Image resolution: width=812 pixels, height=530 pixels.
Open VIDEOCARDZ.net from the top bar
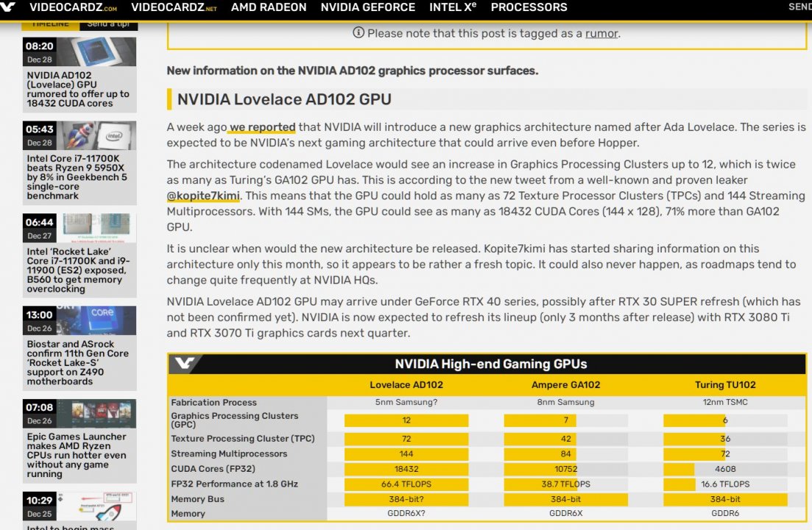coord(174,7)
